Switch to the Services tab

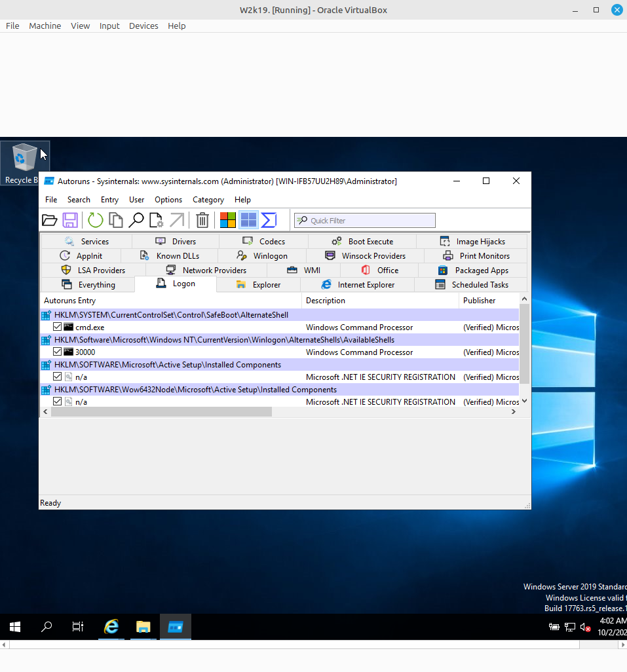point(86,241)
